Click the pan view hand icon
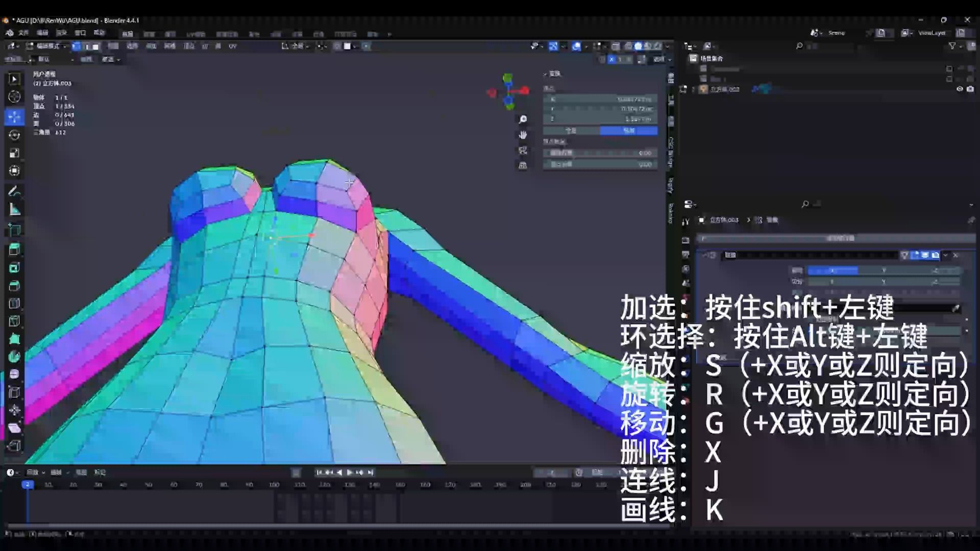The image size is (980, 551). coord(523,135)
